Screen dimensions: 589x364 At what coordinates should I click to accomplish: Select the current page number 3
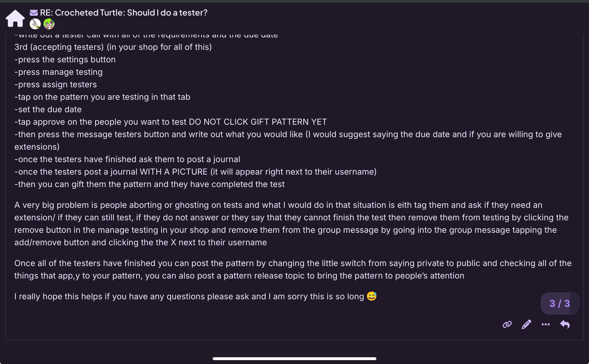point(552,303)
